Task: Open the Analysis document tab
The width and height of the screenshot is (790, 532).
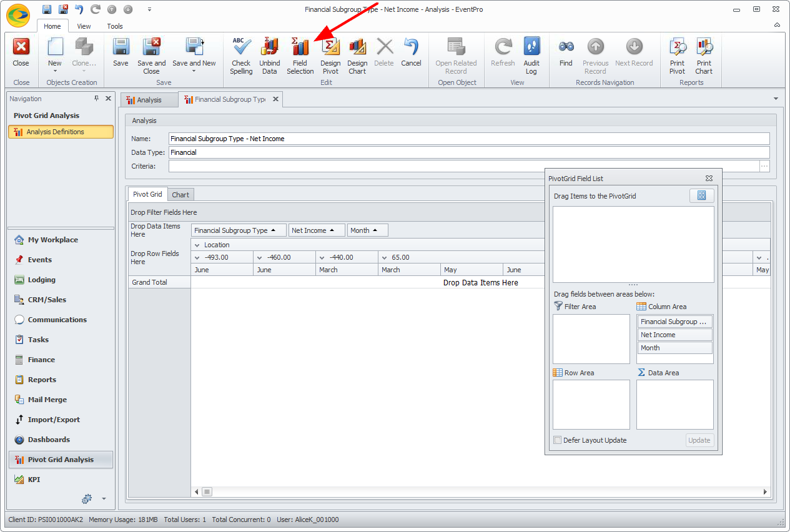Action: [x=149, y=100]
